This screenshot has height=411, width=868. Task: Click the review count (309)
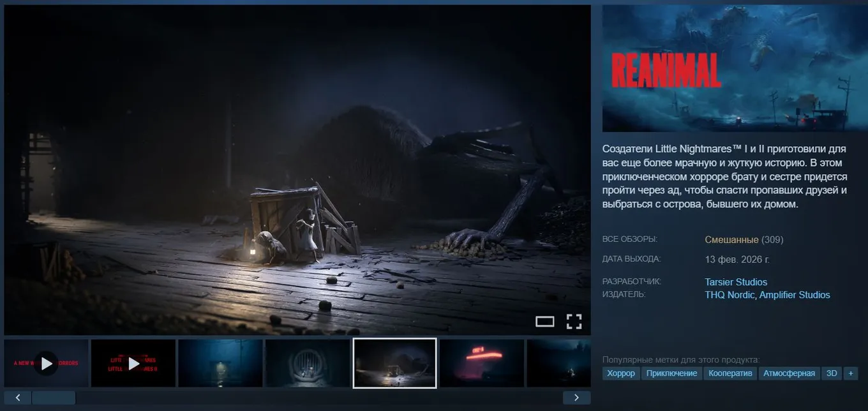click(x=772, y=240)
